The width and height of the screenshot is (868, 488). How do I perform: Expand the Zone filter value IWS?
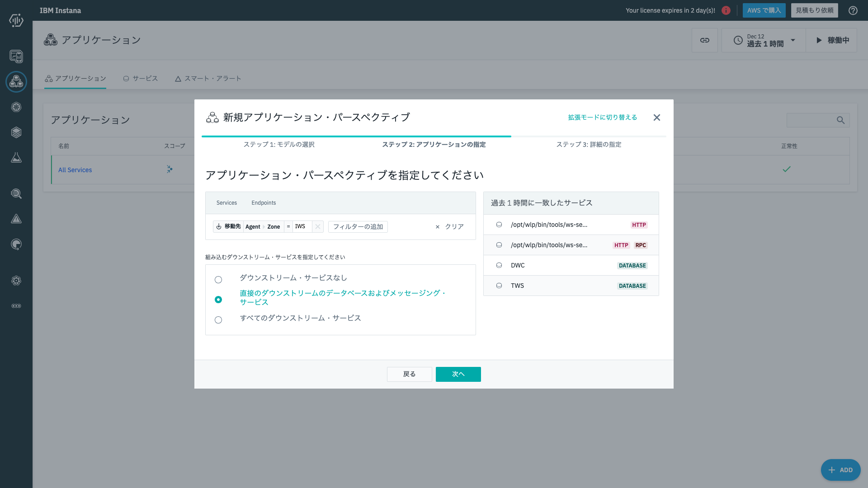(301, 226)
